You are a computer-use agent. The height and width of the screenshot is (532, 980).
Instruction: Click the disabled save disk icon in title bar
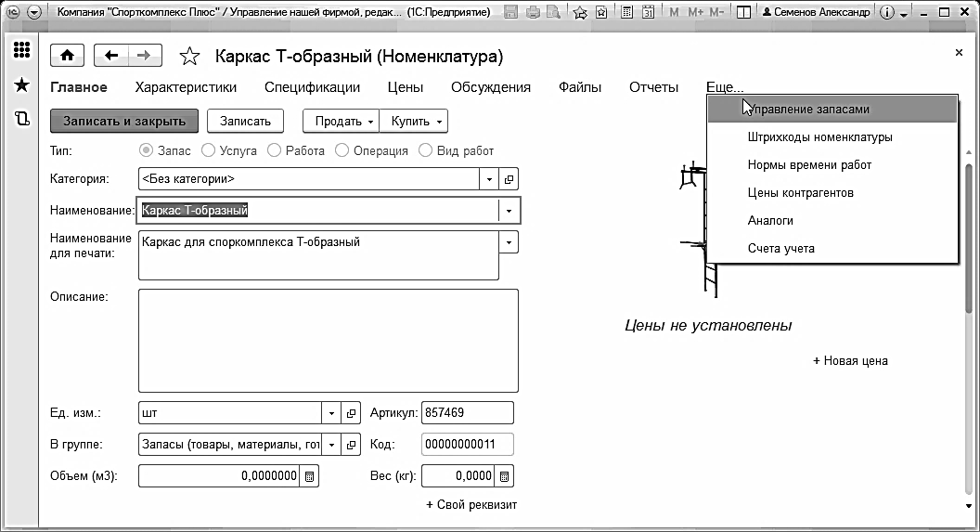tap(510, 12)
